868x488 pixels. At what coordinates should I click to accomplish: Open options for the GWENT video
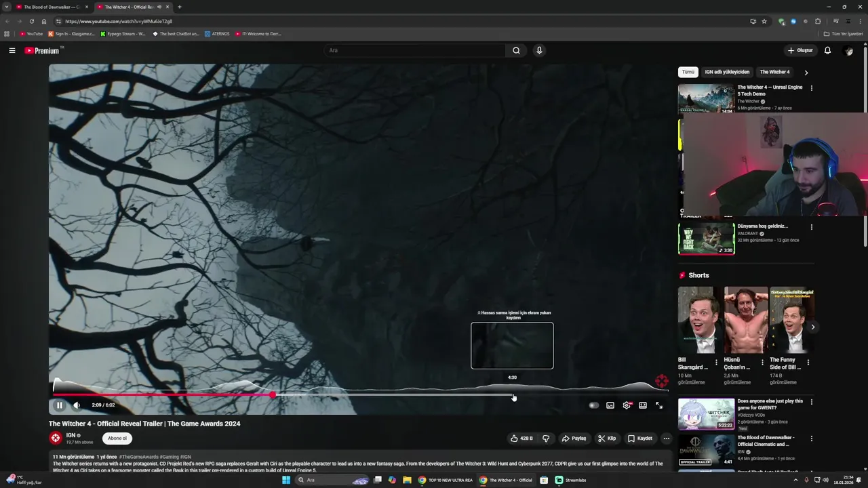tap(811, 402)
